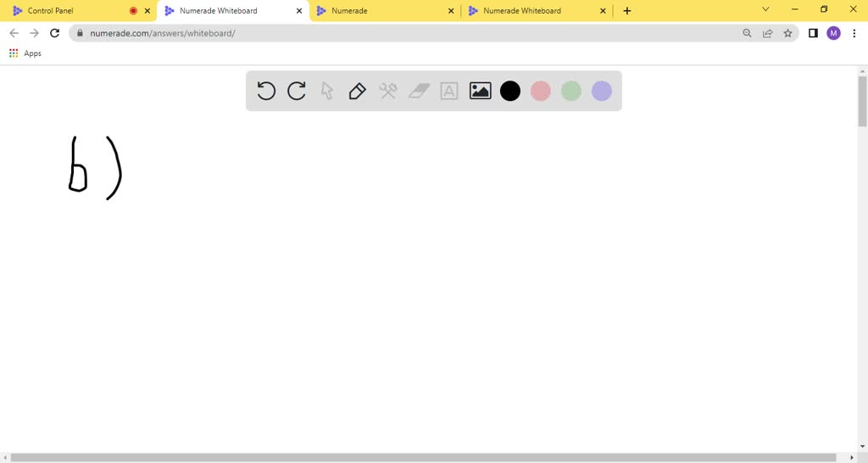The image size is (868, 463).
Task: Open the crossed tools settings icon
Action: (x=388, y=91)
